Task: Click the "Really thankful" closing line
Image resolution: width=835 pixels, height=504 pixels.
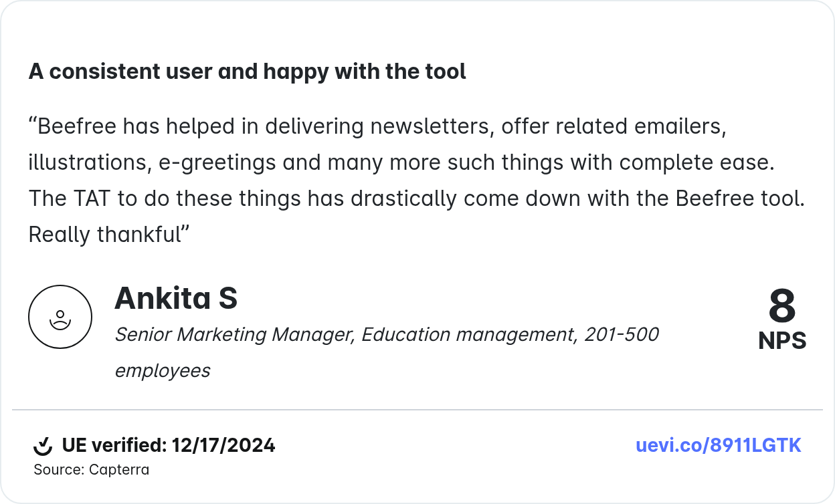Action: pyautogui.click(x=107, y=235)
